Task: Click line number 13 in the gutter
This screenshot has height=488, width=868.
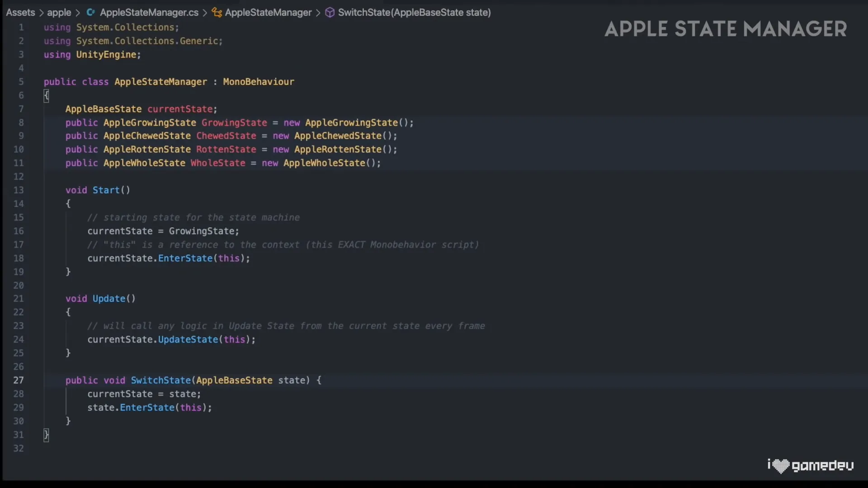Action: pos(19,190)
